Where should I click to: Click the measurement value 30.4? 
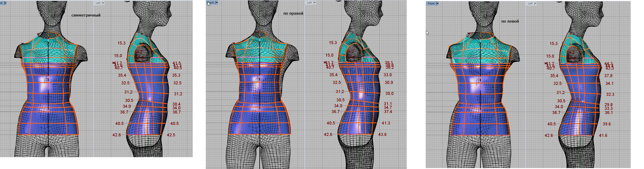click(x=176, y=104)
